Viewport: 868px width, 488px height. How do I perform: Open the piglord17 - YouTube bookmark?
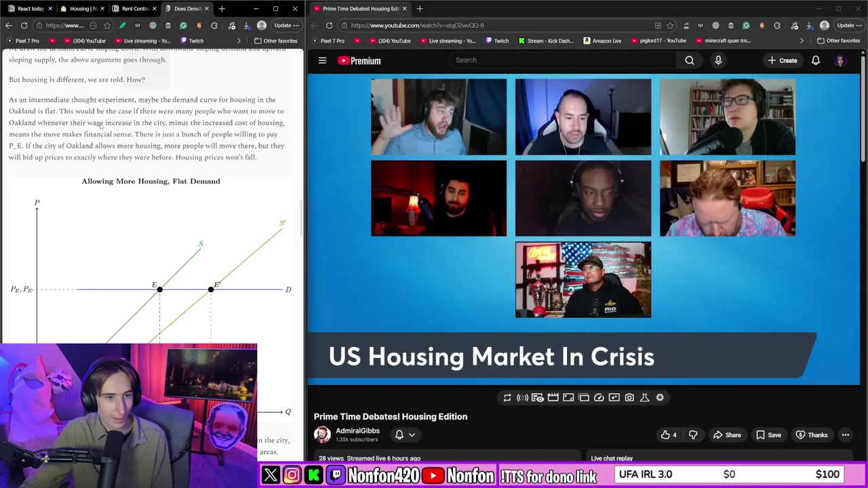coord(658,41)
